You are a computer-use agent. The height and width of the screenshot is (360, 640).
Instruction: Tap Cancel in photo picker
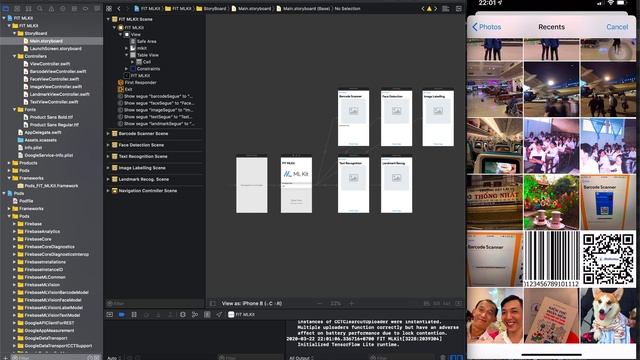tap(617, 27)
